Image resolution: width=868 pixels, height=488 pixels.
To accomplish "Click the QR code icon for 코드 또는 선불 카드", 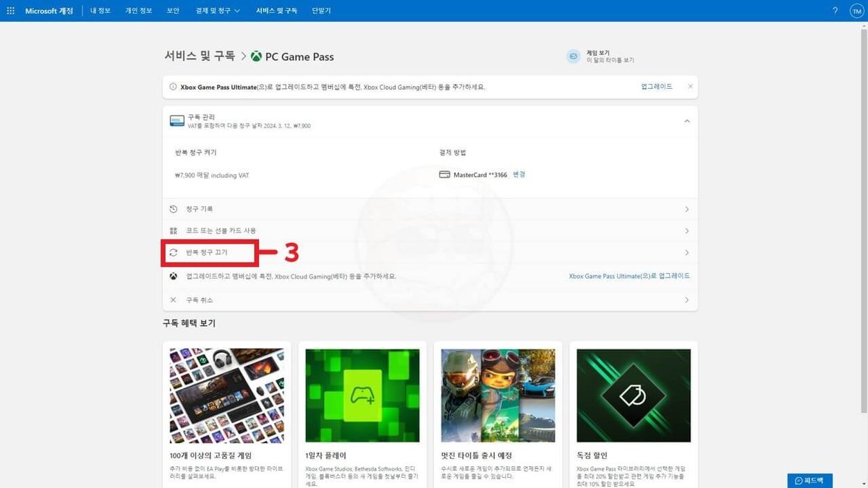I will 174,231.
